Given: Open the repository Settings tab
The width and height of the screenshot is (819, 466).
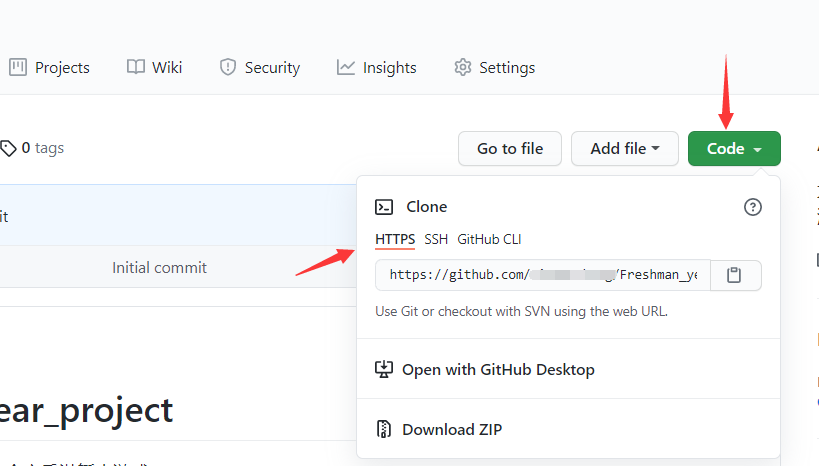Looking at the screenshot, I should coord(494,67).
